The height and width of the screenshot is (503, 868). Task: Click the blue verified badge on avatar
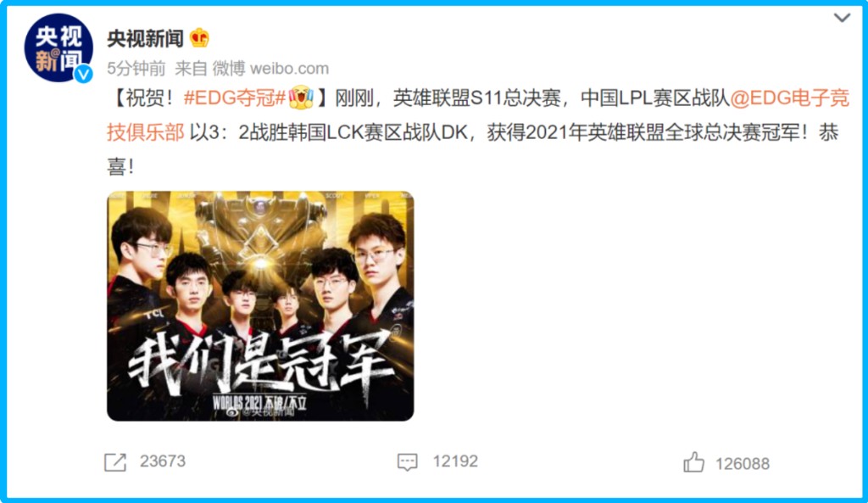[84, 74]
